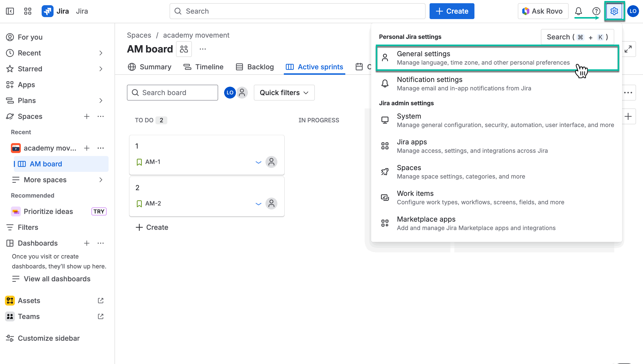The width and height of the screenshot is (643, 364).
Task: Expand the Starred sidebar chevron
Action: [101, 69]
